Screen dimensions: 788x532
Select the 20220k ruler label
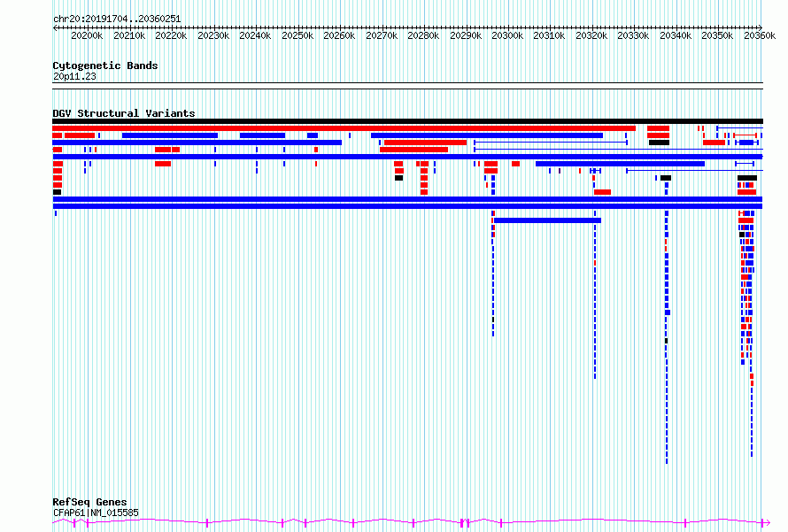coord(171,35)
